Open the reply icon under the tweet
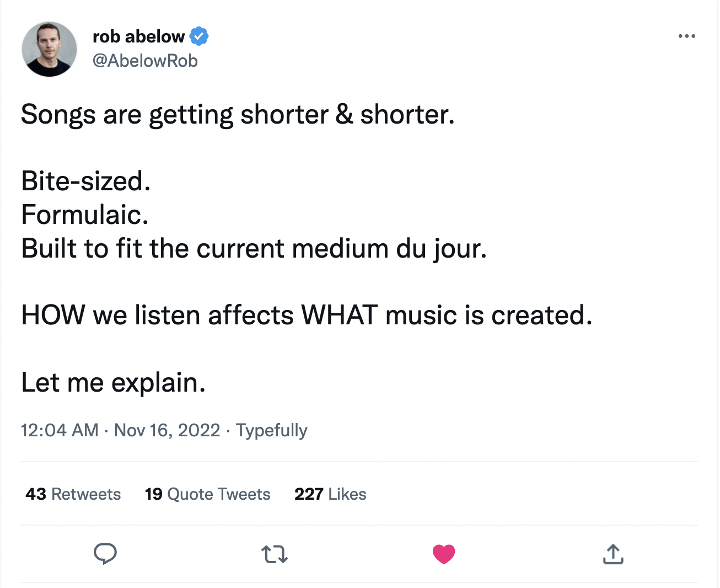 coord(105,554)
